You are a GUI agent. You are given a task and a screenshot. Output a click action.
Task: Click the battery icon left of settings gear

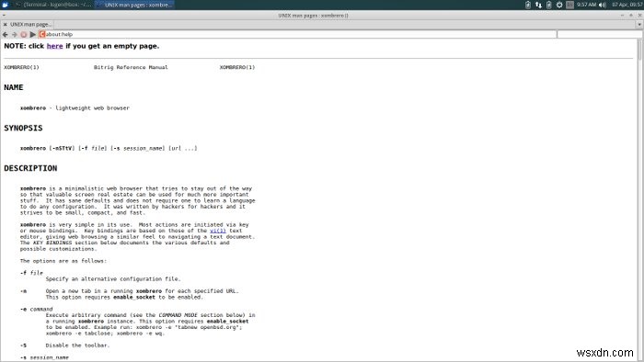tap(548, 5)
